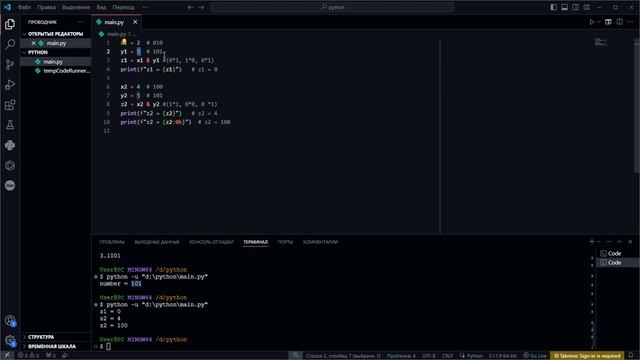Toggle bottom panel visibility
The image size is (640, 360).
[564, 7]
